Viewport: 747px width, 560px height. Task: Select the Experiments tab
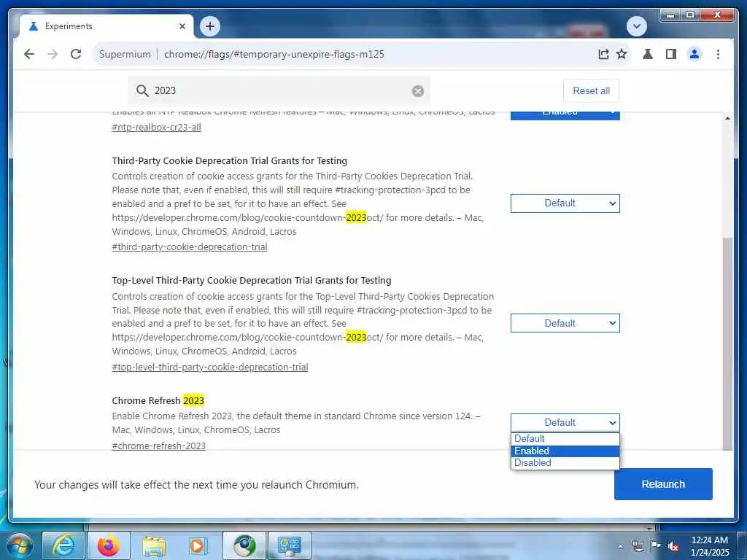[x=107, y=26]
